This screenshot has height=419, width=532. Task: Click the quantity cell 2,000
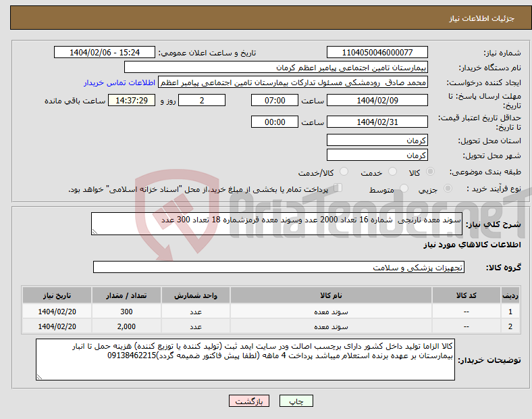[x=126, y=326]
